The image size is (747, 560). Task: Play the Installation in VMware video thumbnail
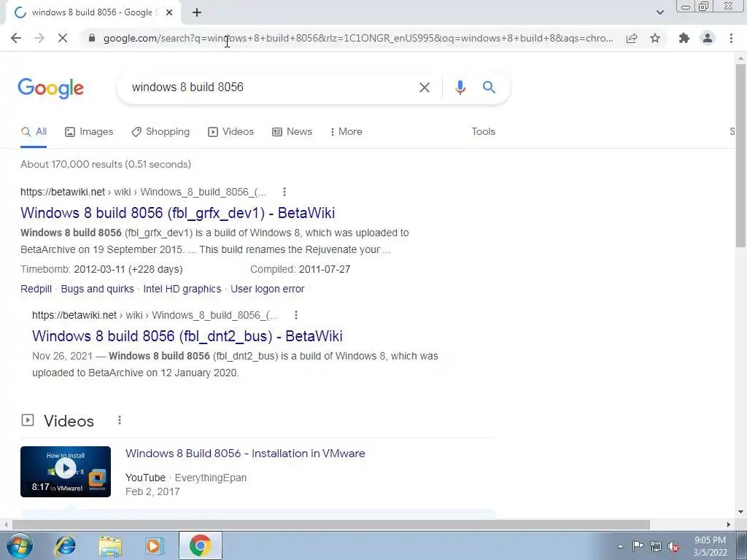tap(66, 472)
